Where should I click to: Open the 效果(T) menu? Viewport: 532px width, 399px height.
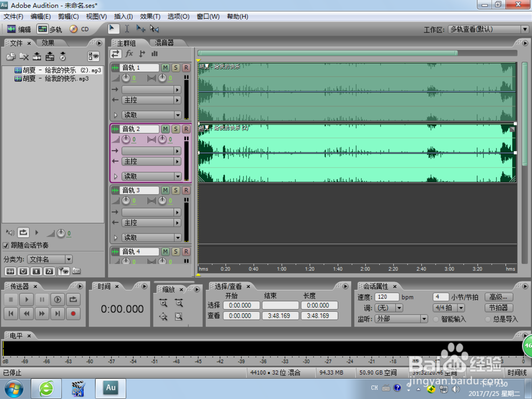click(x=150, y=16)
